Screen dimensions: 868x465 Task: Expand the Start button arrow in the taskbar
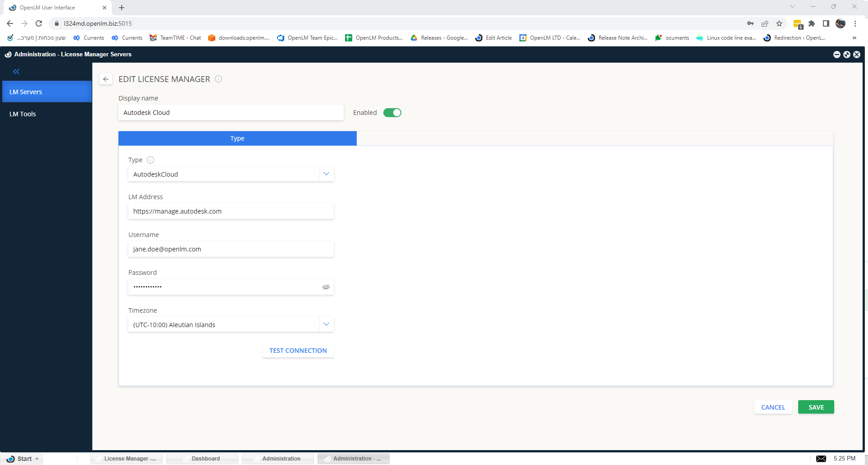pos(37,458)
